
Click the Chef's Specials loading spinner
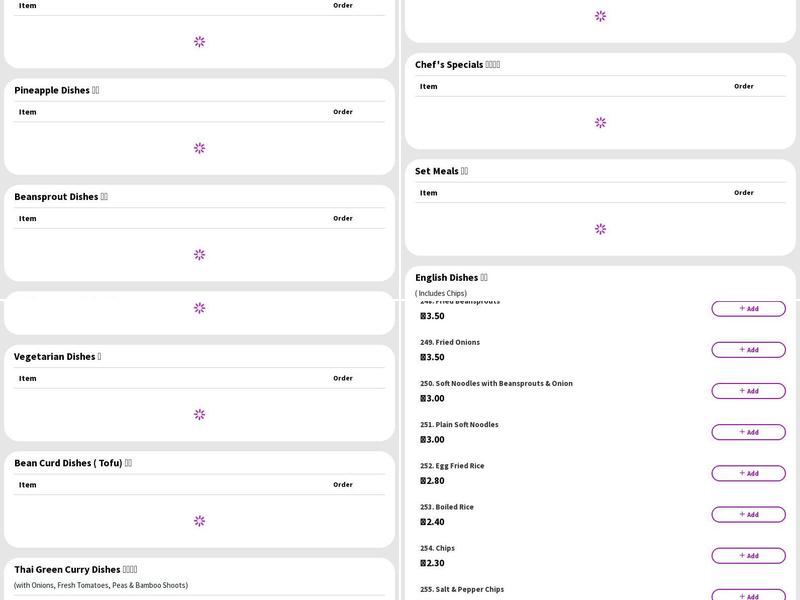(x=600, y=123)
